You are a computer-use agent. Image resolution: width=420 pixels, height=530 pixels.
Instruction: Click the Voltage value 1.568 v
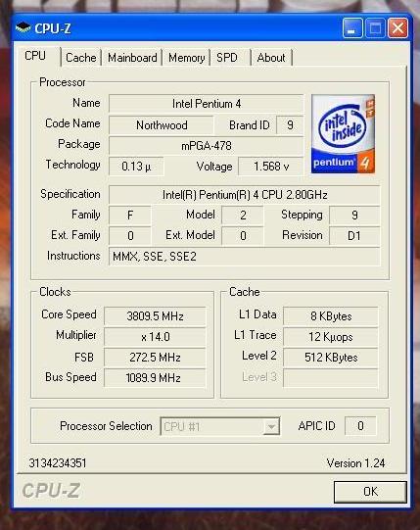(270, 167)
